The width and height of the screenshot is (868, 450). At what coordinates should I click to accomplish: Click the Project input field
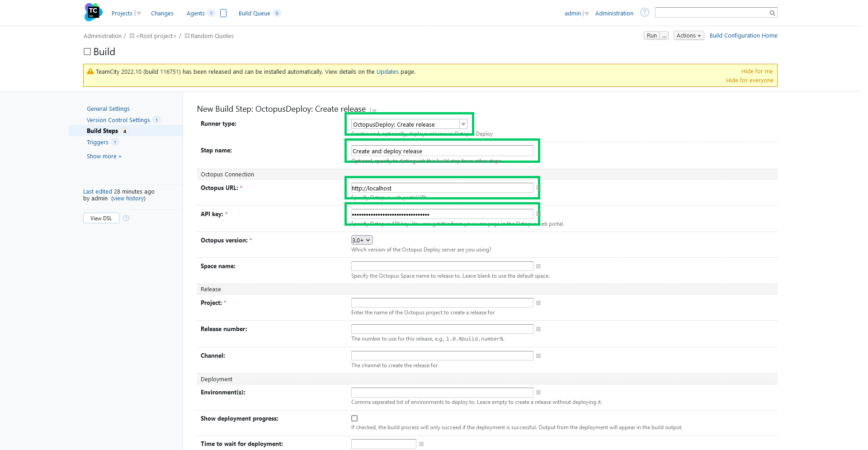(442, 303)
